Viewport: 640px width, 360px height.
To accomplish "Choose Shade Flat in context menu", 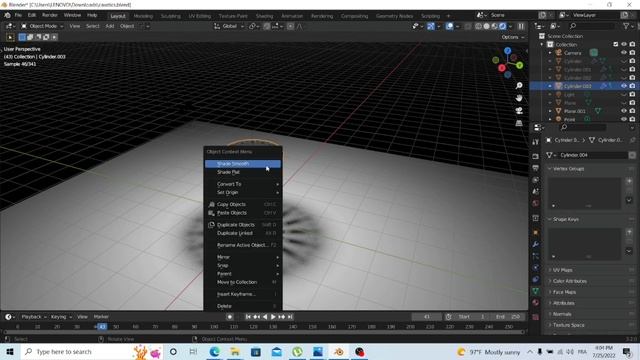I will pos(243,172).
